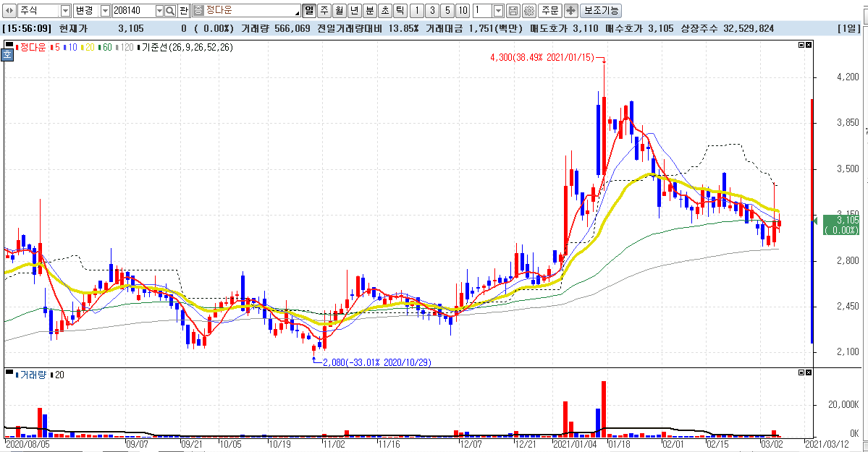Click the left-right navigation arrows icon

tap(9, 11)
